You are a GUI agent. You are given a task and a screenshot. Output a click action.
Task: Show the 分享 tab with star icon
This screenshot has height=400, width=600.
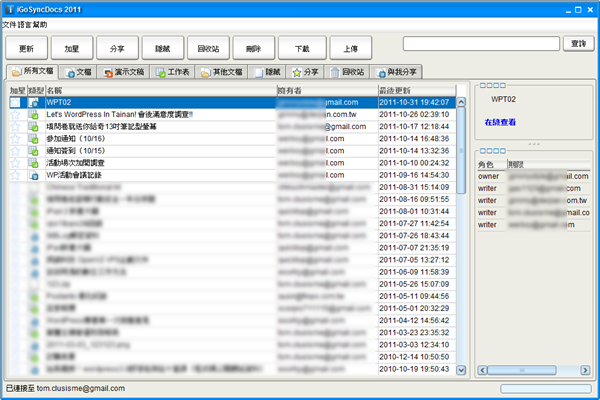(305, 72)
